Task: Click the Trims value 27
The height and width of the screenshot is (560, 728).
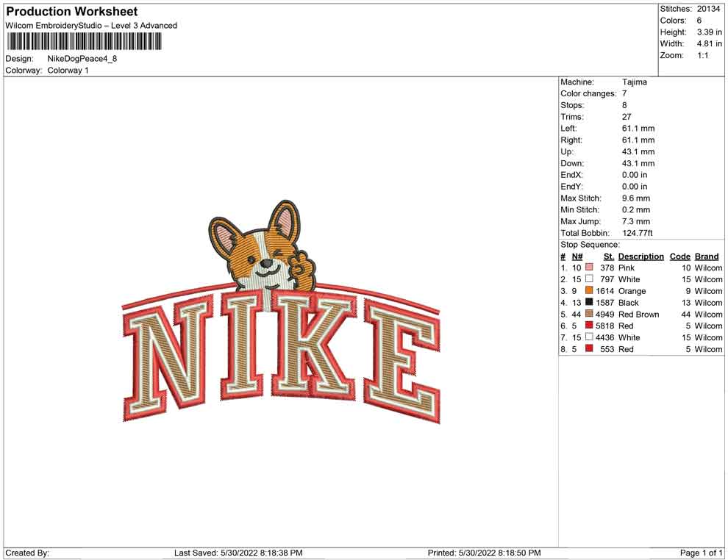Action: click(x=627, y=116)
